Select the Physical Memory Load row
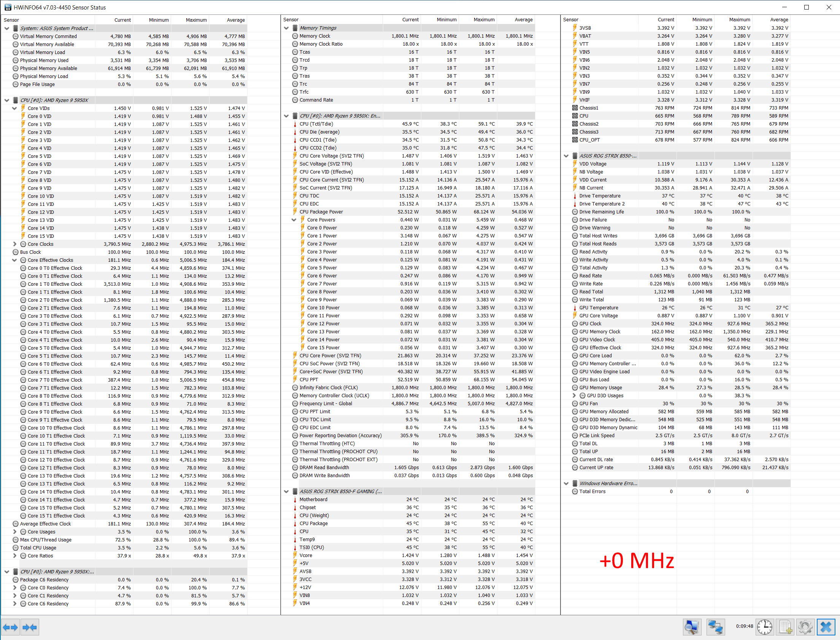 click(124, 76)
